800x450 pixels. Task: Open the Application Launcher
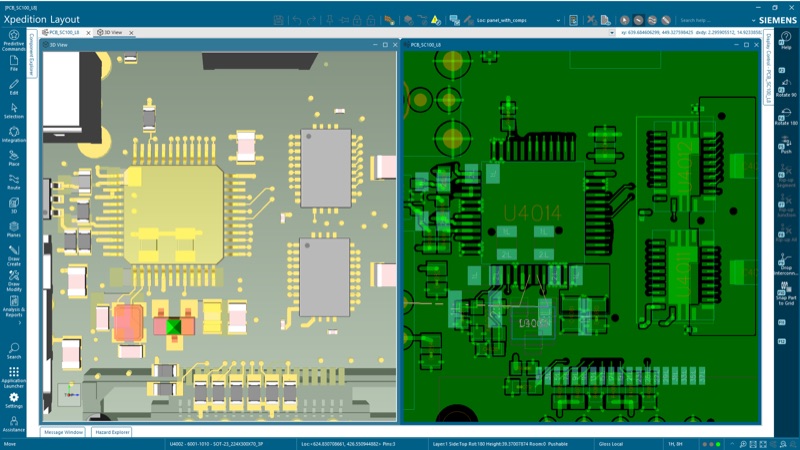(x=14, y=378)
